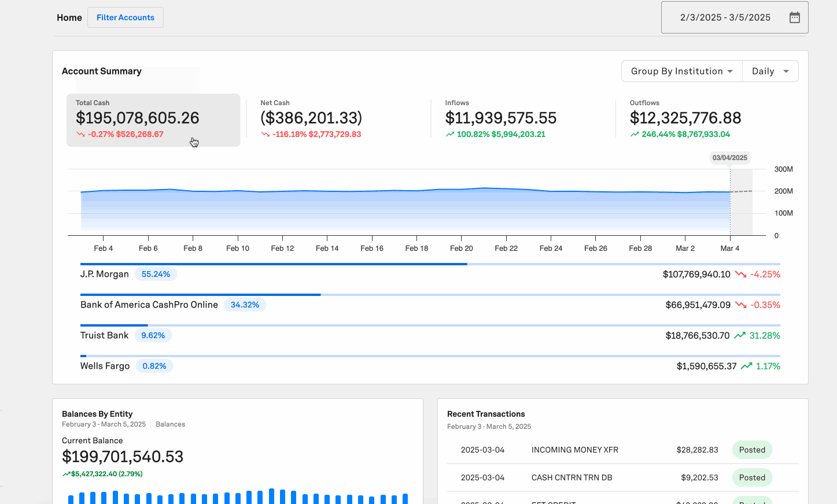The width and height of the screenshot is (837, 504).
Task: Click the red downtrend icon under Total Cash
Action: click(x=80, y=134)
